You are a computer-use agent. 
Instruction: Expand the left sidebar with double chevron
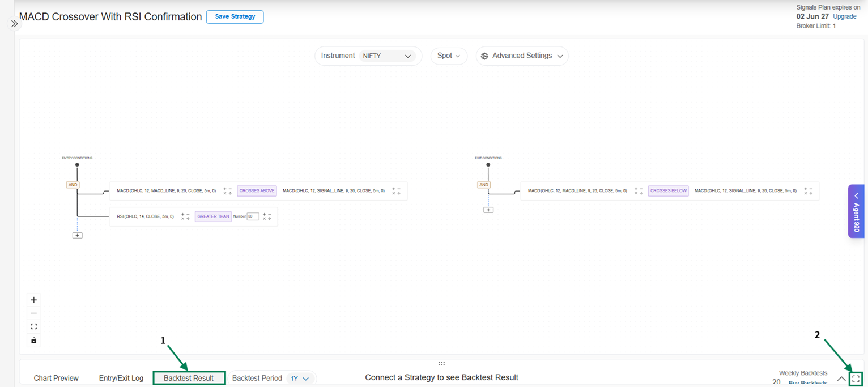tap(14, 24)
